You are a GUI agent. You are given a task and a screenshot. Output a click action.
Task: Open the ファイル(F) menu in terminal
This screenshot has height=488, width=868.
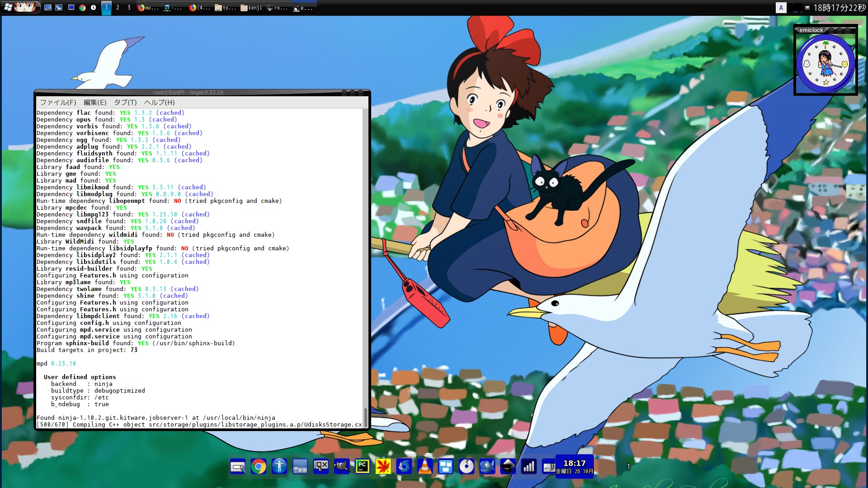58,103
